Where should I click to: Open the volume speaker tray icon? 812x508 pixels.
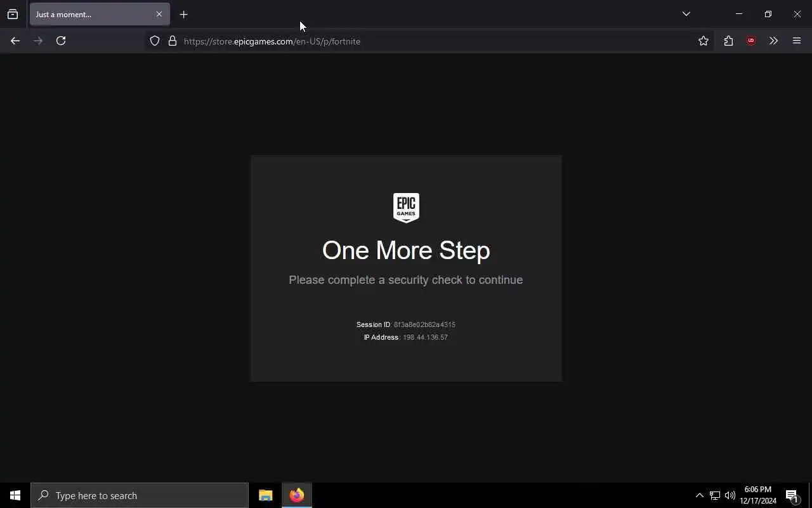click(x=730, y=495)
